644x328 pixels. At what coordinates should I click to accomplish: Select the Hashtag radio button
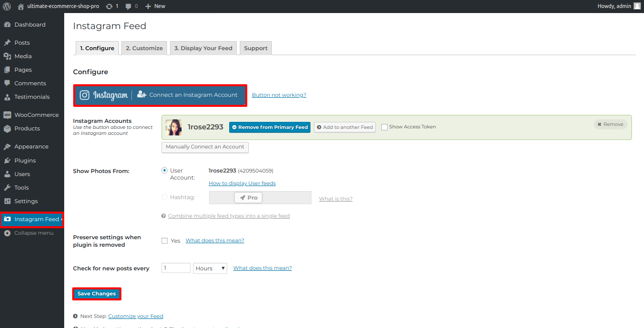[x=165, y=197]
